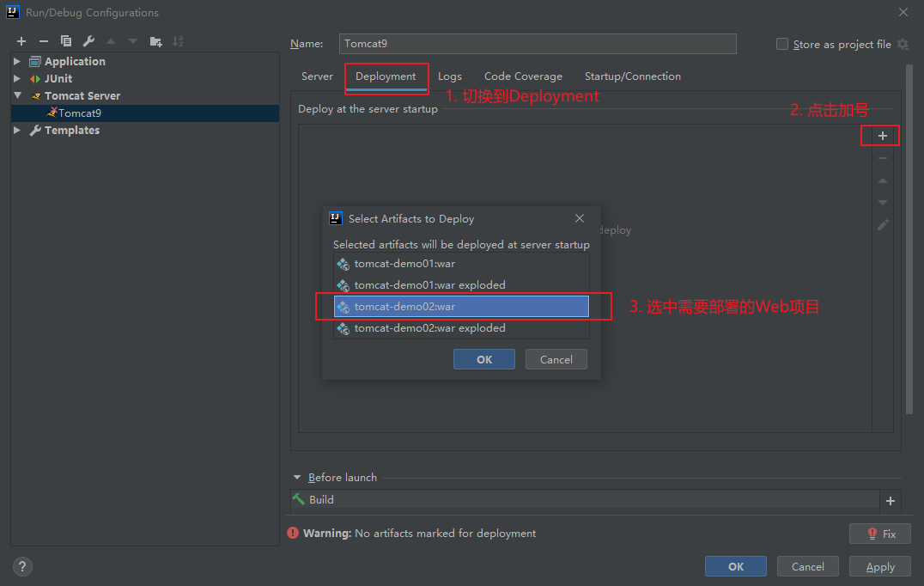Select the Build task row
Viewport: 924px width, 586px height.
coord(585,499)
